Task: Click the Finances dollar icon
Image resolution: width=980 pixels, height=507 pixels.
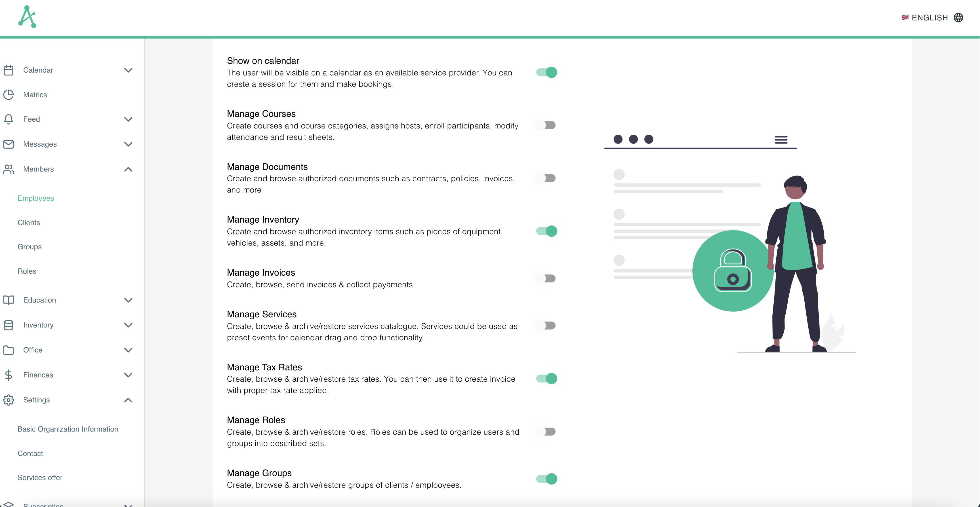Action: coord(9,375)
